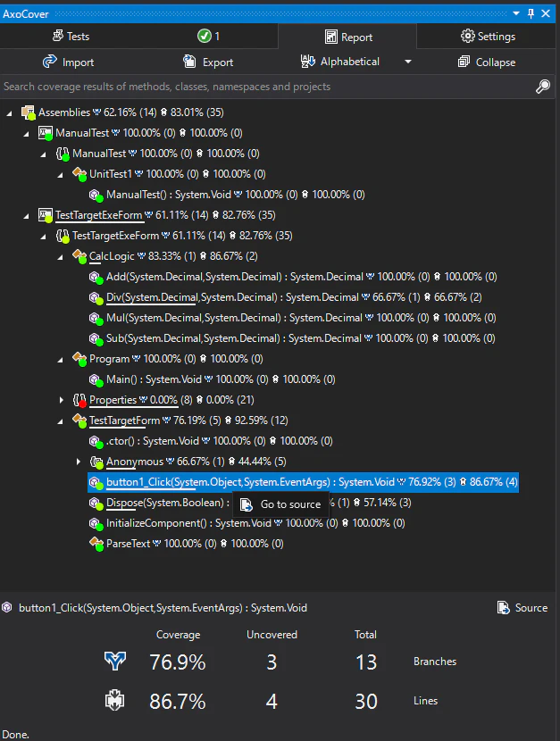Select the Add(System.Decimal,System.Decimal) row
This screenshot has width=560, height=741.
tap(293, 277)
